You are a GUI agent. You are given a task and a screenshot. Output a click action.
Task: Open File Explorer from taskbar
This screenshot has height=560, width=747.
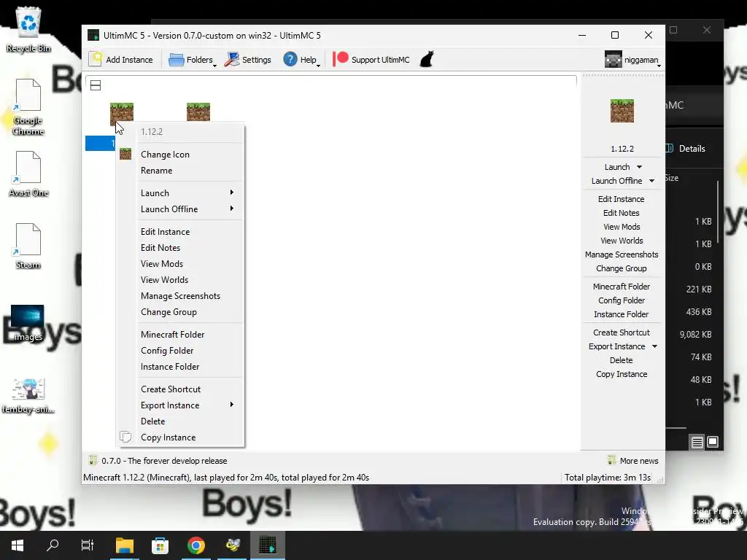click(125, 545)
